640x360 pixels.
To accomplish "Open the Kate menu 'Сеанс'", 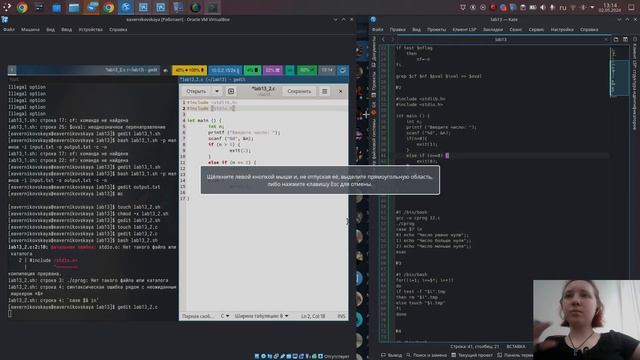I will pyautogui.click(x=516, y=29).
